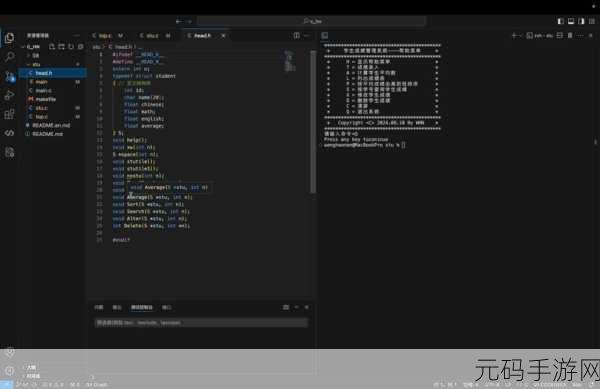Toggle bottom panel view mode icon
Viewport: 600px width, 389px height.
pyautogui.click(x=286, y=307)
